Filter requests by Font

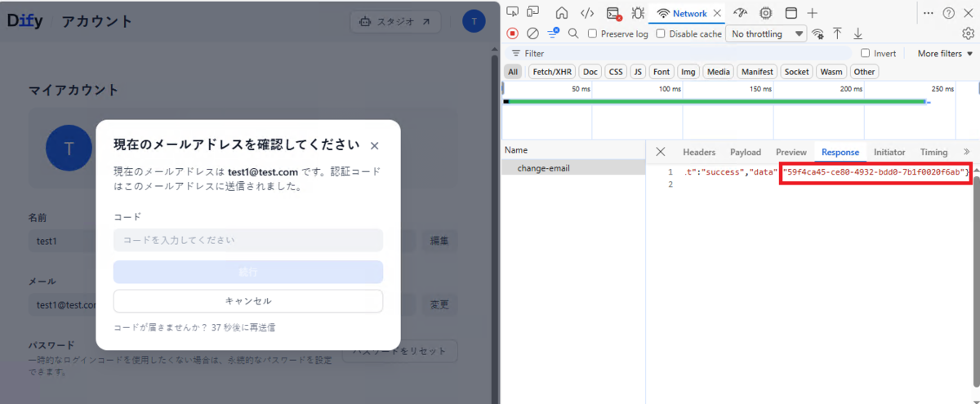pos(662,72)
